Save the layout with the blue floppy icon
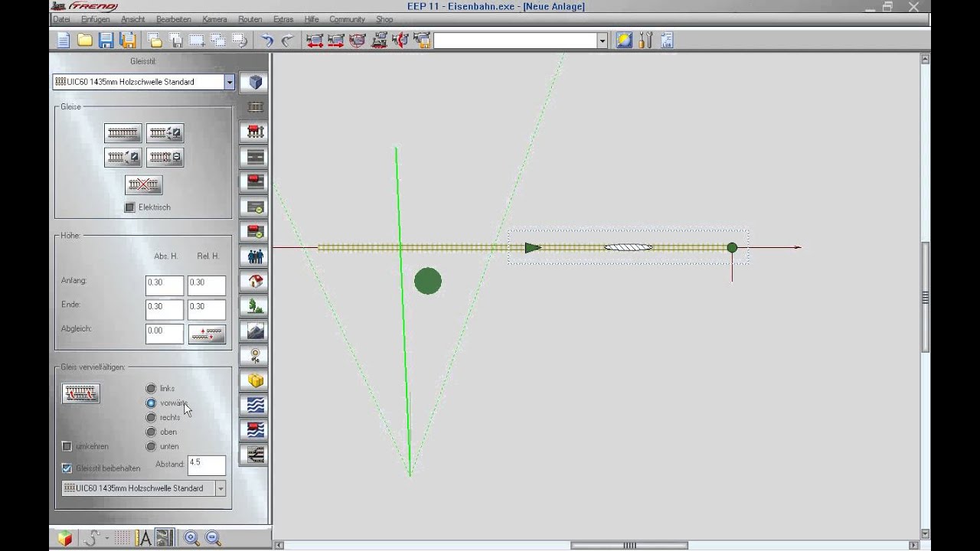 pos(106,41)
